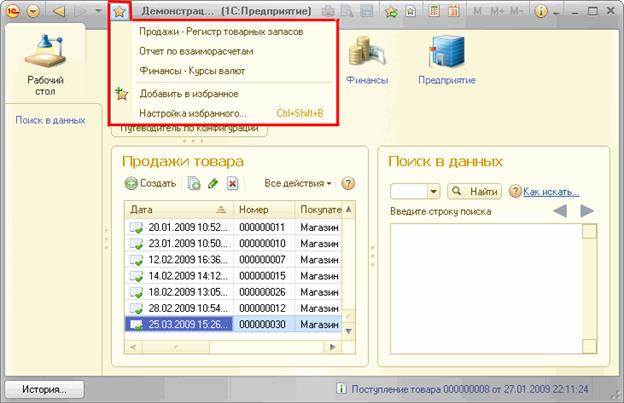Open the info help icon in title bar

541,11
